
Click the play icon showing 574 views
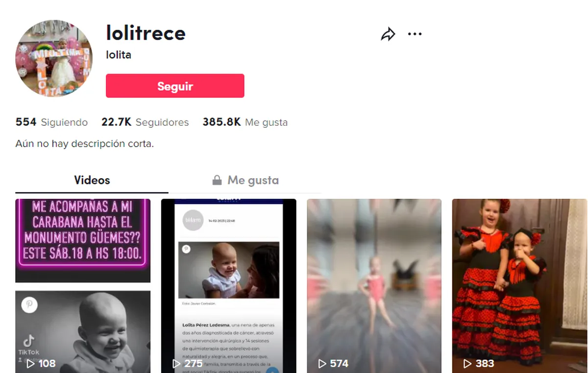pos(322,364)
